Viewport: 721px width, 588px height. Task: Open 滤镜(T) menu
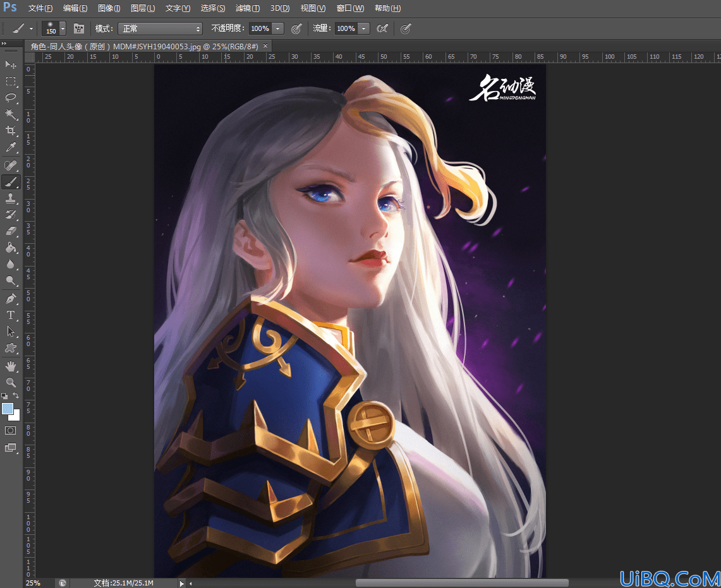coord(247,8)
